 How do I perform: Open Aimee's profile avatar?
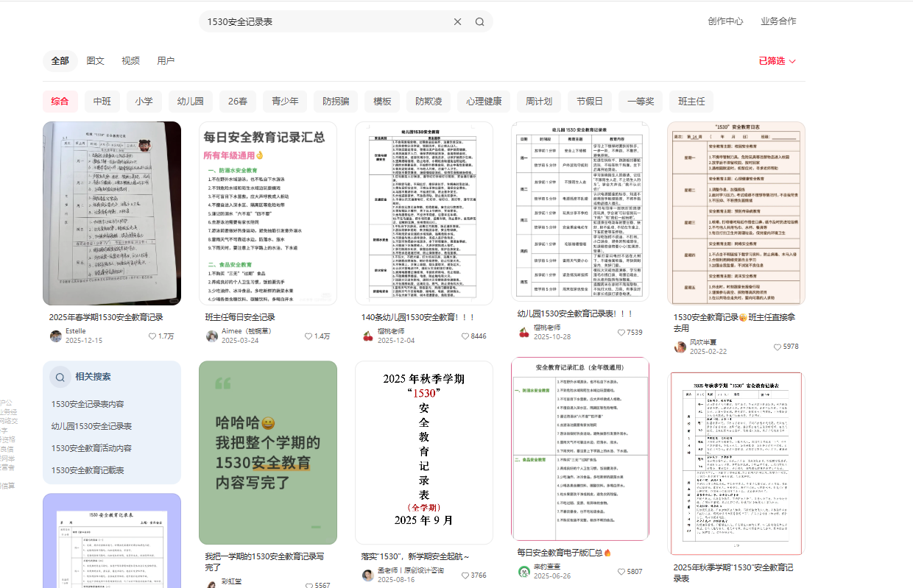point(212,336)
